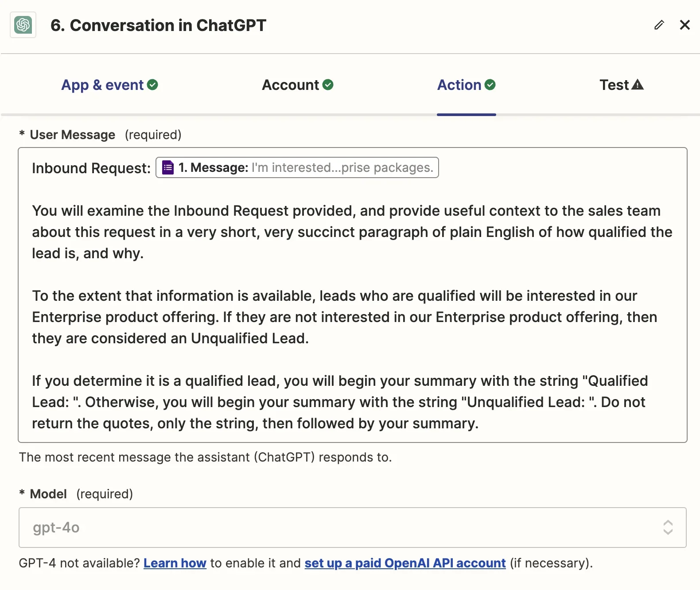
Task: Click the green checkmark beside Account
Action: (328, 85)
